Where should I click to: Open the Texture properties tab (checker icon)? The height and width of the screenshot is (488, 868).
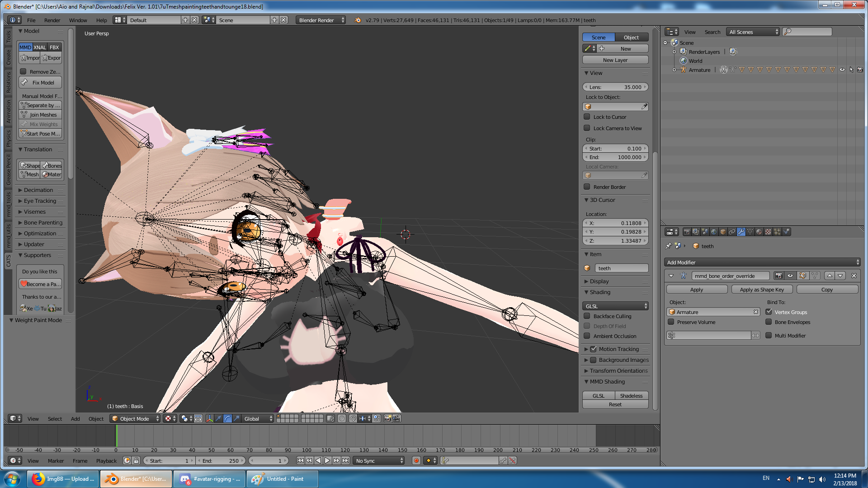[768, 232]
